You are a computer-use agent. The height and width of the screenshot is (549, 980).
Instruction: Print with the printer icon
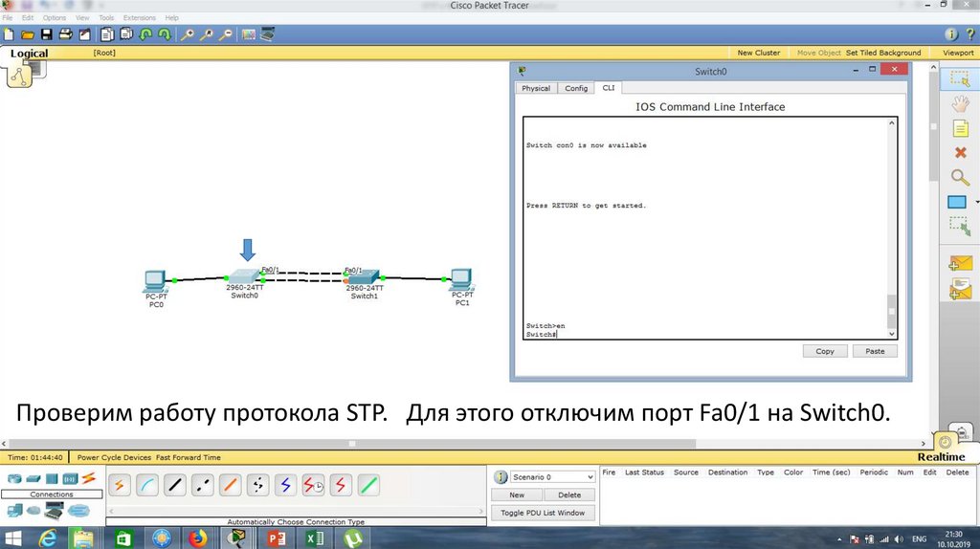(x=66, y=34)
